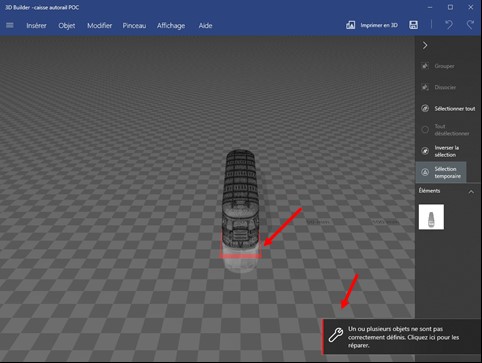Click the redo arrow icon

click(x=470, y=25)
